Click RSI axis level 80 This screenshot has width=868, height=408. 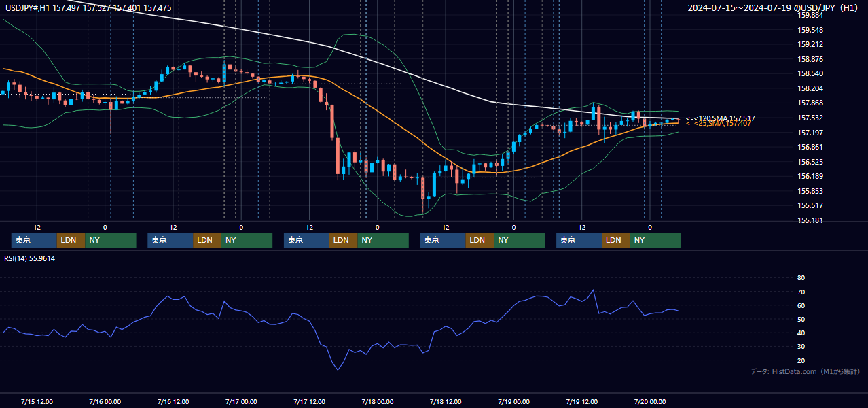(x=801, y=278)
